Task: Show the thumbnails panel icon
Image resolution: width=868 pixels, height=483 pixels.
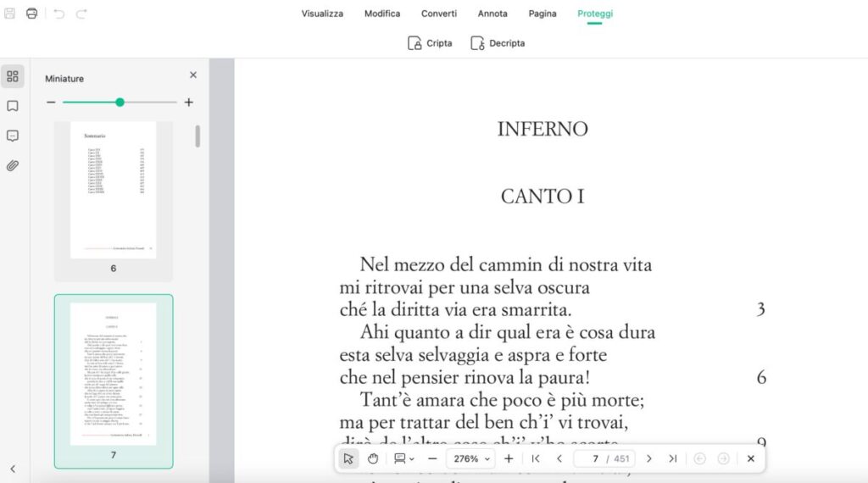Action: 13,76
